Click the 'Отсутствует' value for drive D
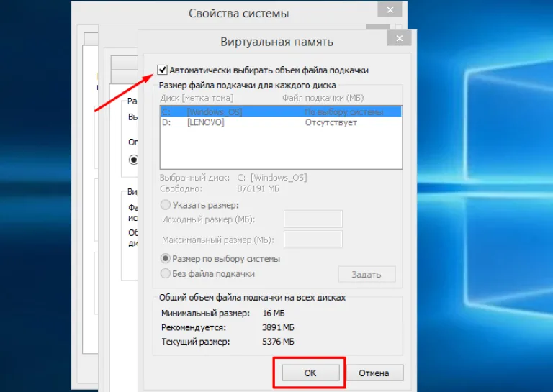 point(331,122)
